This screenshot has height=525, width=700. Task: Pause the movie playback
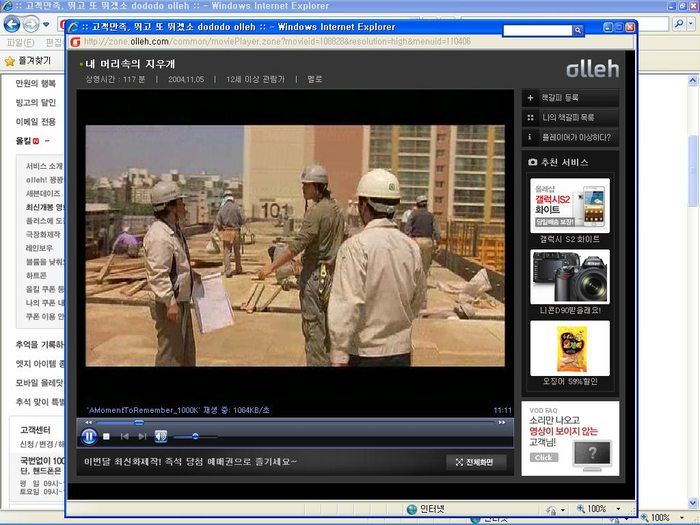(x=89, y=436)
